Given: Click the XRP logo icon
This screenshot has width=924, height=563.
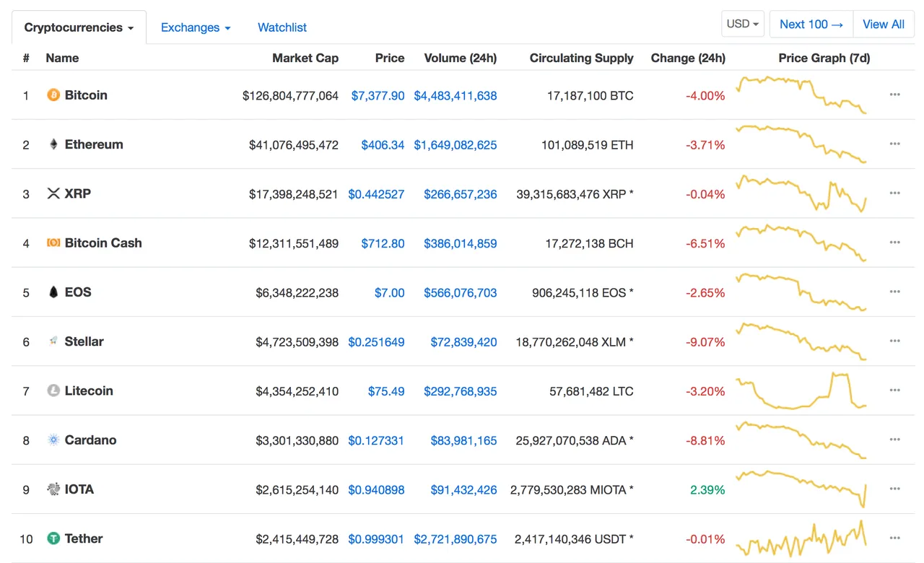Looking at the screenshot, I should pos(53,193).
